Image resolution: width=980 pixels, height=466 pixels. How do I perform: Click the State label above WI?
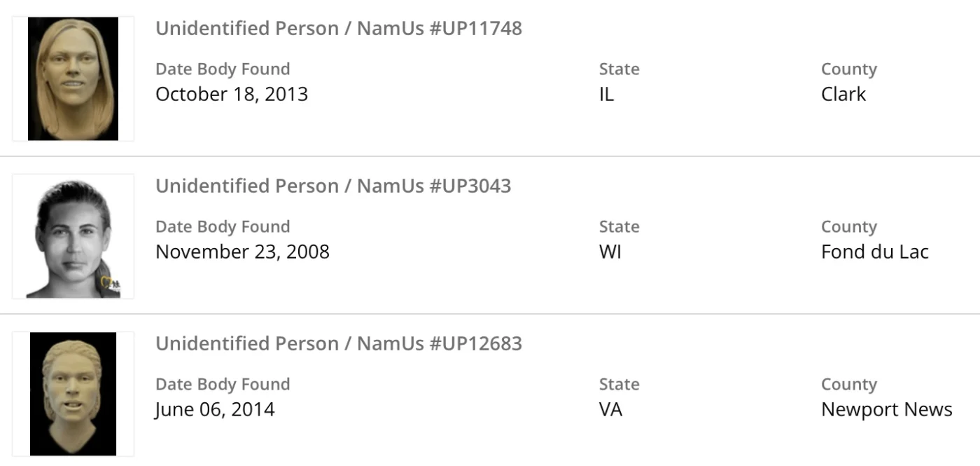619,227
